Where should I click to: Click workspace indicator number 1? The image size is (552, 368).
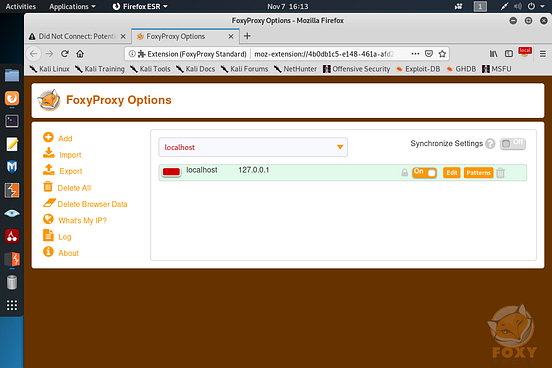click(x=480, y=6)
